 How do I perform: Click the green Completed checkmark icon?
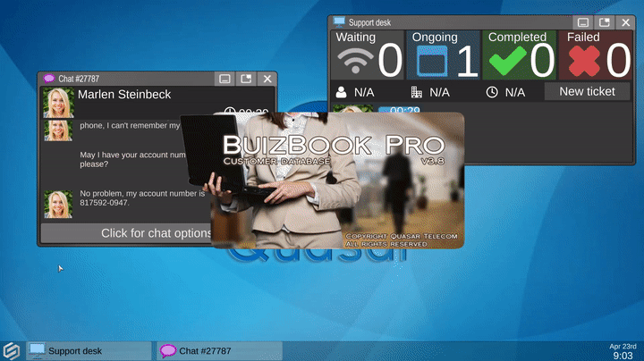(505, 63)
